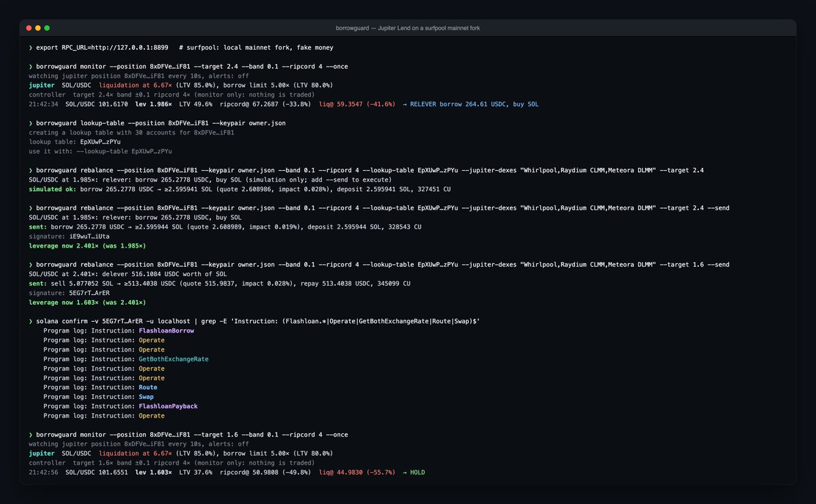The image size is (816, 504).
Task: Click the red 'liq@ 44.9830 (−55.7%)' value
Action: coord(357,472)
